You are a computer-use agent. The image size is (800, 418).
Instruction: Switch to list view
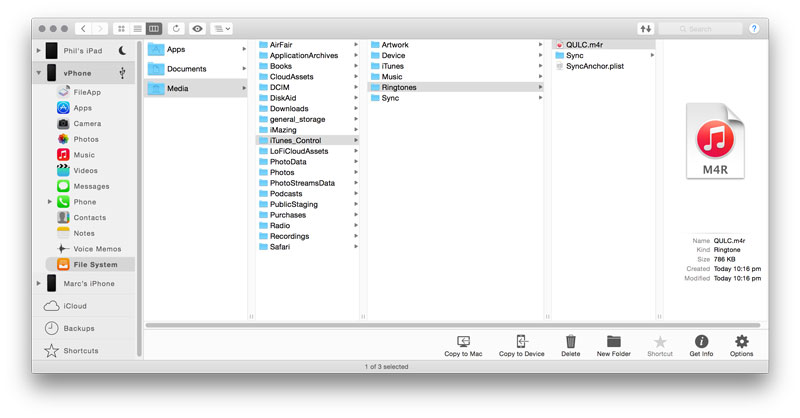click(138, 29)
